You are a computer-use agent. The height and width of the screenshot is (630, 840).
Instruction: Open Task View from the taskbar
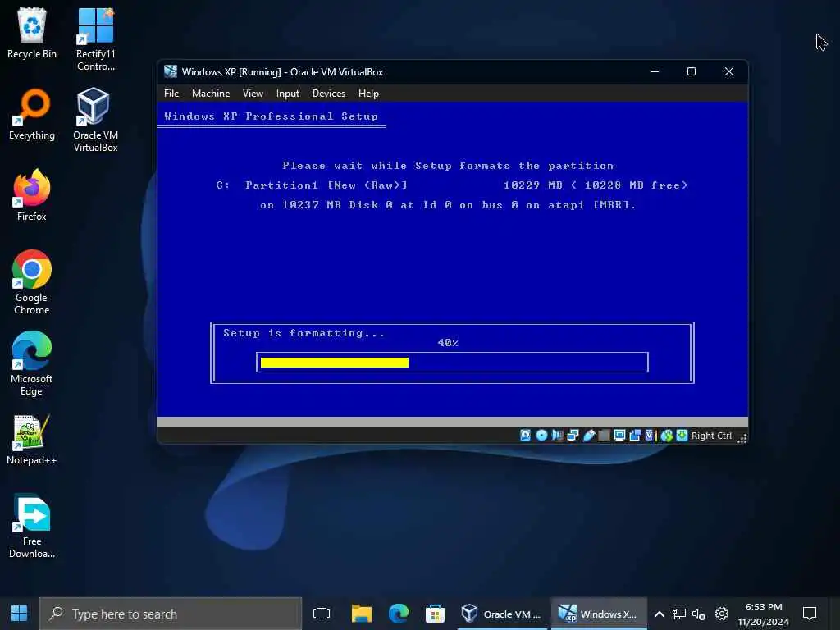click(322, 614)
